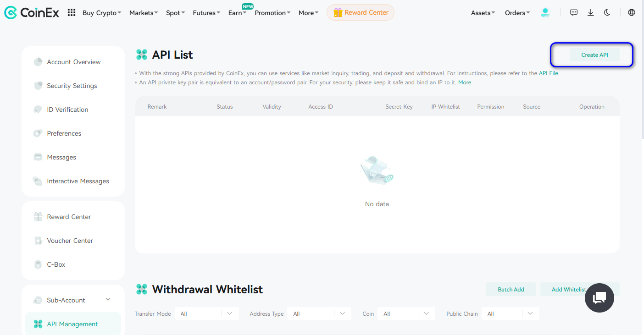644x335 pixels.
Task: Click the Create API button
Action: (x=594, y=55)
